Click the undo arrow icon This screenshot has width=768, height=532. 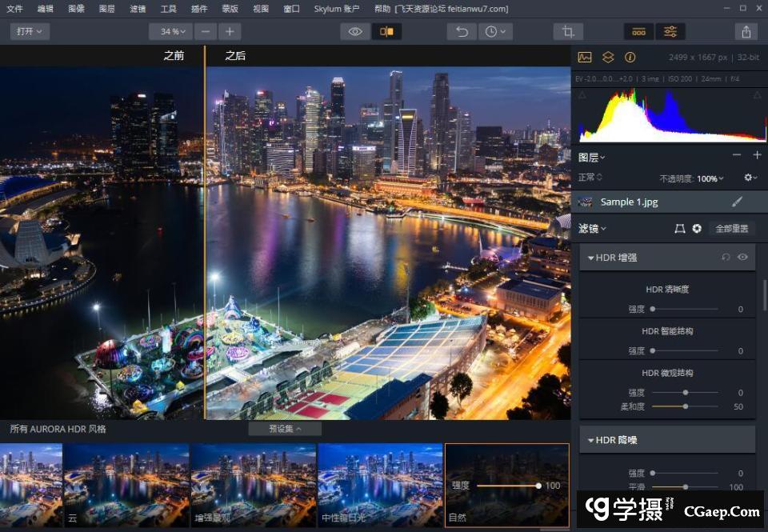coord(462,32)
